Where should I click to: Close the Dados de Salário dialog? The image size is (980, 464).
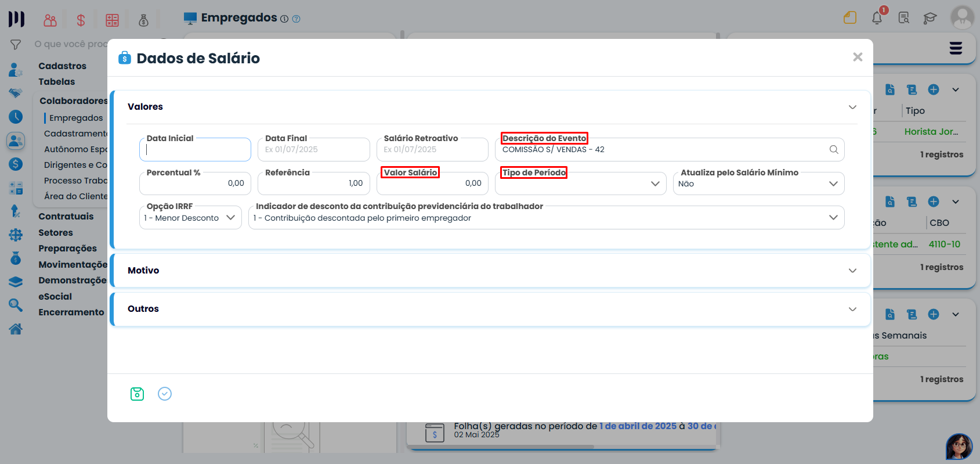(x=858, y=57)
